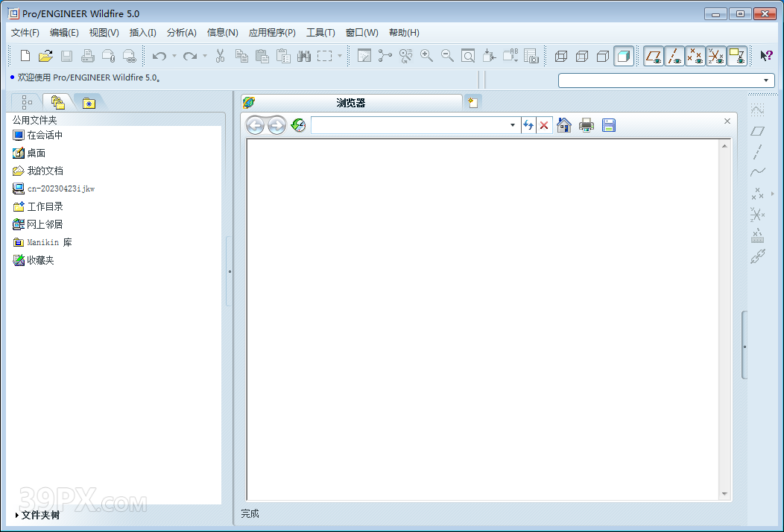
Task: Open the 帮助(H) menu
Action: (x=404, y=33)
